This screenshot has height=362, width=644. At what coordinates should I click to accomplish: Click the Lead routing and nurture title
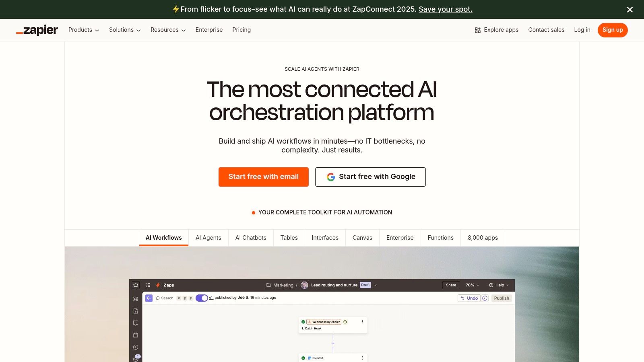pos(334,285)
